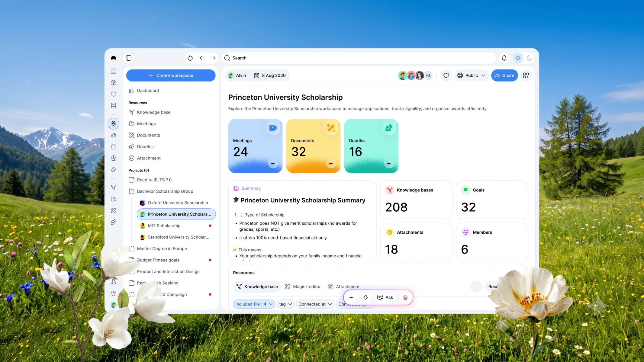Open Product and Interaction Design project
The height and width of the screenshot is (362, 644).
point(171,272)
